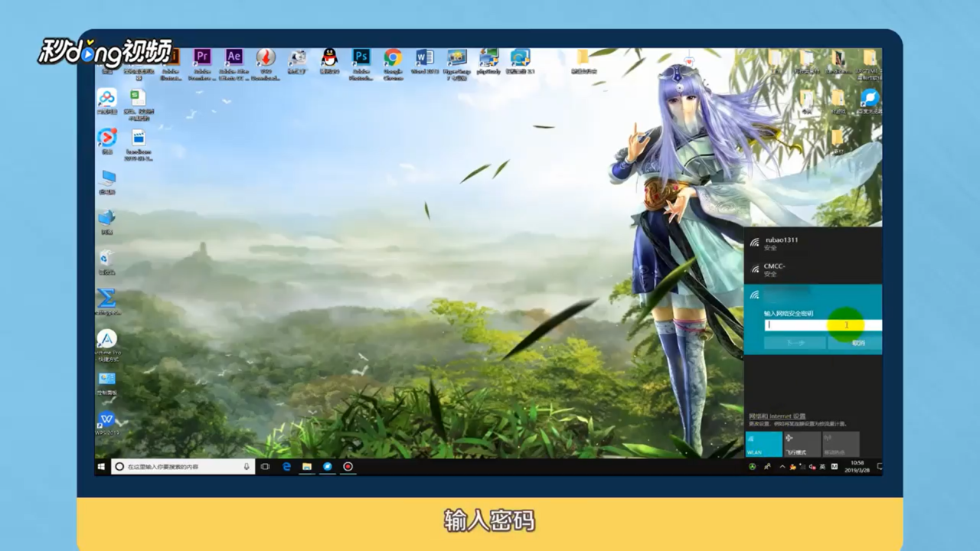Open the blue-screen shortcut right of phpStudy
Image resolution: width=980 pixels, height=551 pixels.
(x=520, y=61)
